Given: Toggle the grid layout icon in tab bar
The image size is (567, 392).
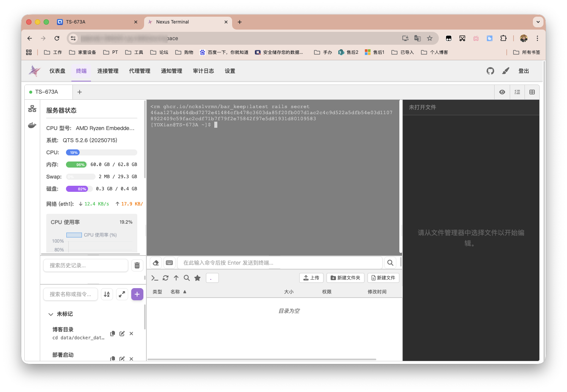Looking at the screenshot, I should point(532,92).
